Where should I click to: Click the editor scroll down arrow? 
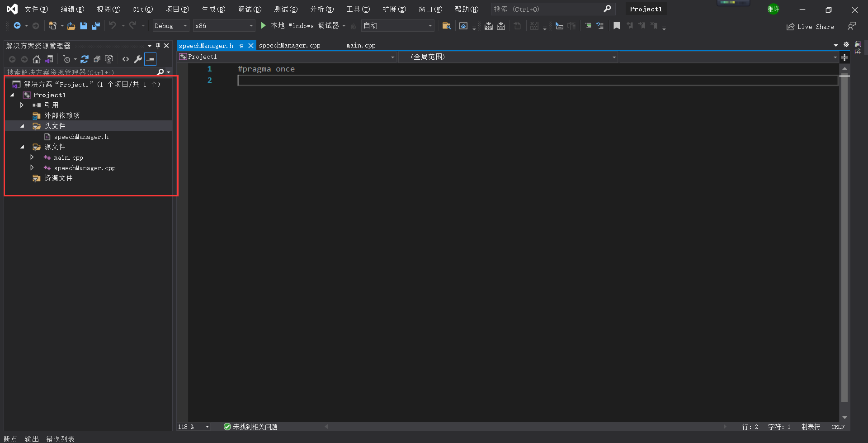click(844, 418)
